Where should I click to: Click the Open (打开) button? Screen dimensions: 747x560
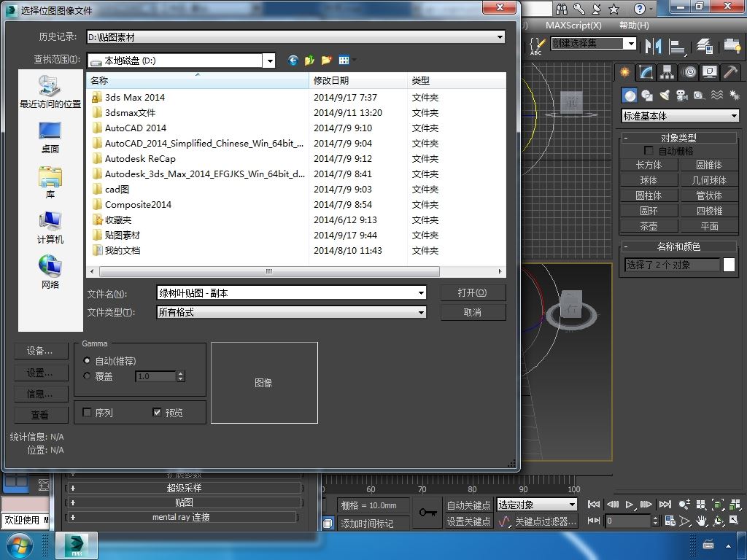(x=472, y=292)
